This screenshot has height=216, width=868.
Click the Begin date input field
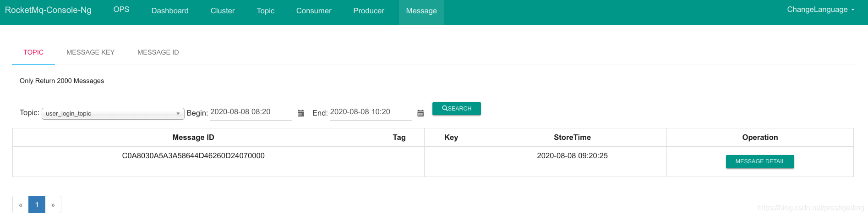coord(250,112)
